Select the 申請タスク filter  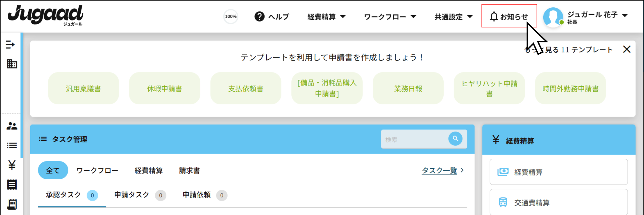131,195
